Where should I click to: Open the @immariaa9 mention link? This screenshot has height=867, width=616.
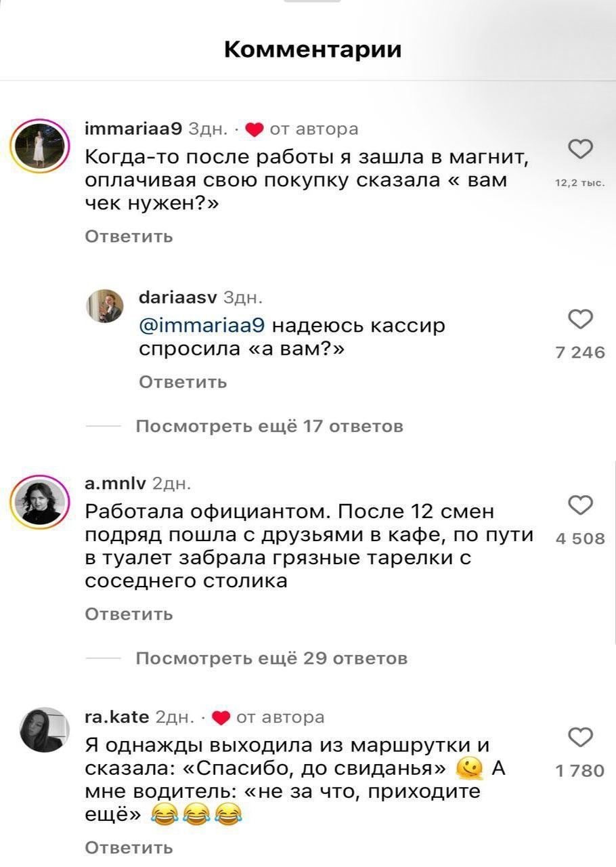204,326
